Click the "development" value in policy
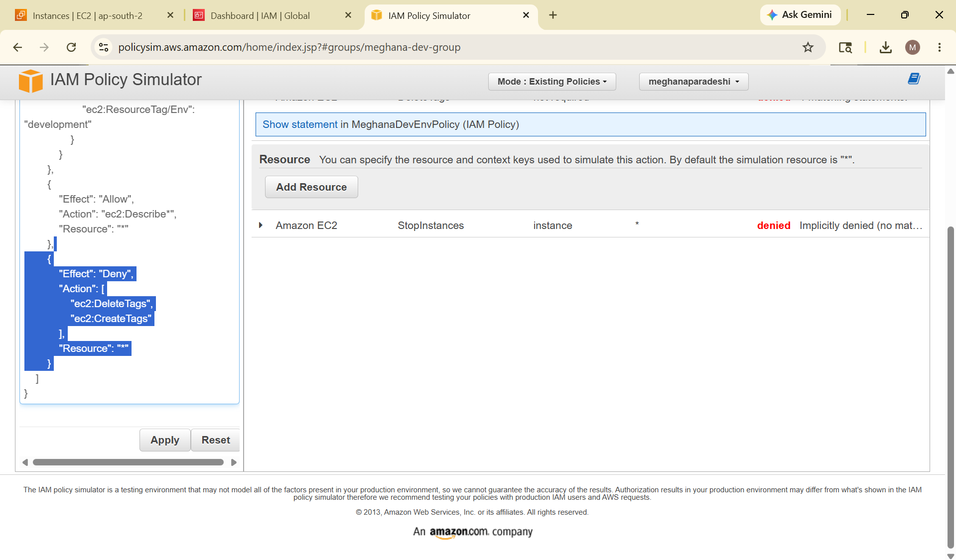This screenshot has height=560, width=956. point(58,124)
